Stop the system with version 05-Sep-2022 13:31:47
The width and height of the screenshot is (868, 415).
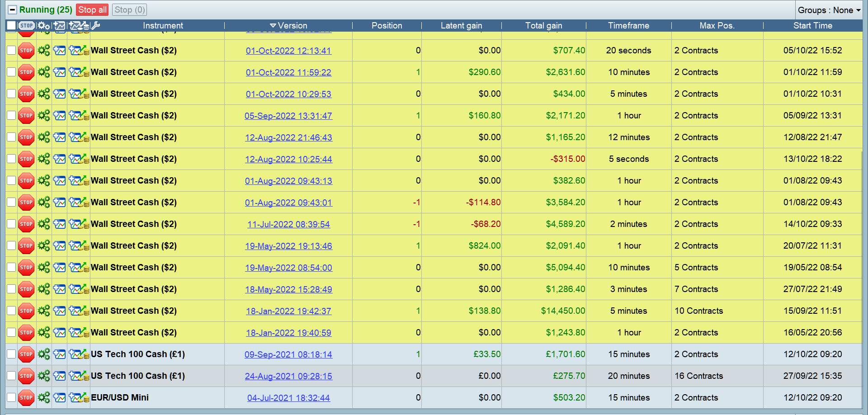click(x=26, y=116)
